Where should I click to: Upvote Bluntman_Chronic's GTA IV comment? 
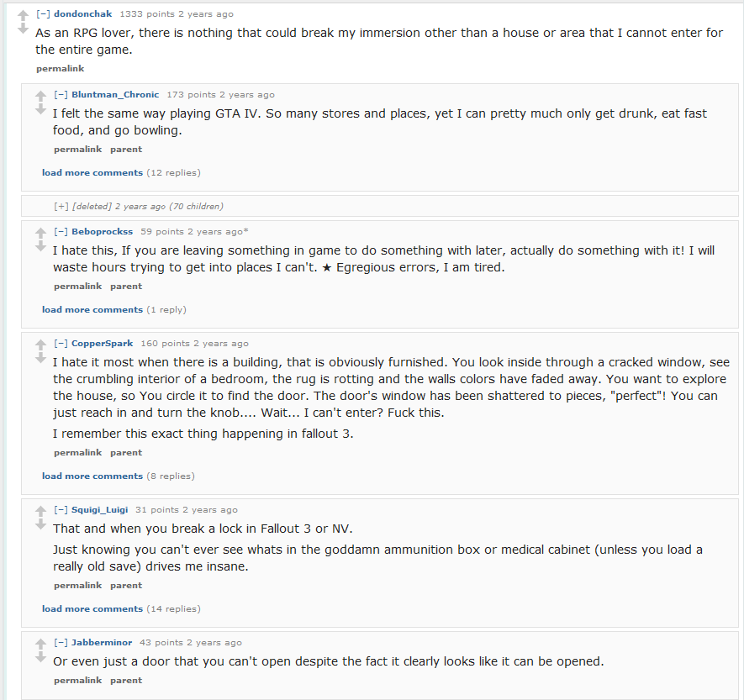pyautogui.click(x=40, y=96)
